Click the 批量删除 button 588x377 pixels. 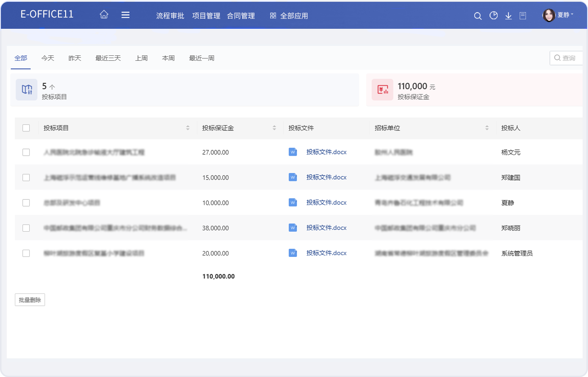click(30, 300)
